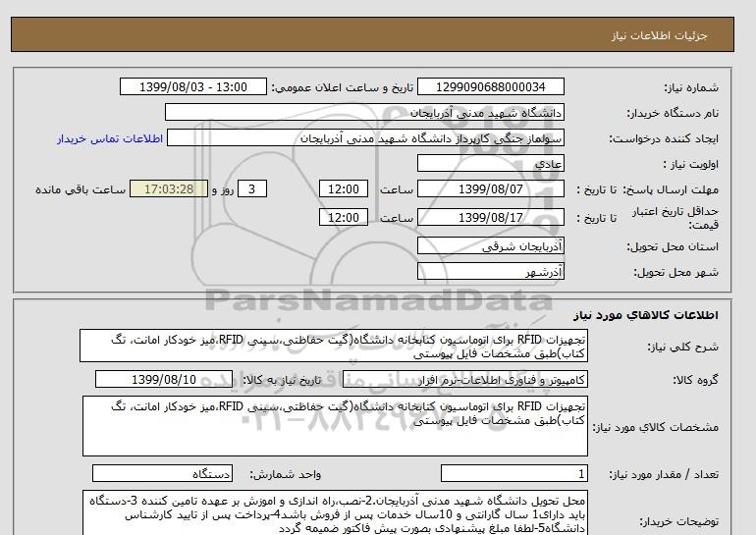756x535 pixels.
Task: Click the label واحد شمارش
Action: click(x=286, y=474)
